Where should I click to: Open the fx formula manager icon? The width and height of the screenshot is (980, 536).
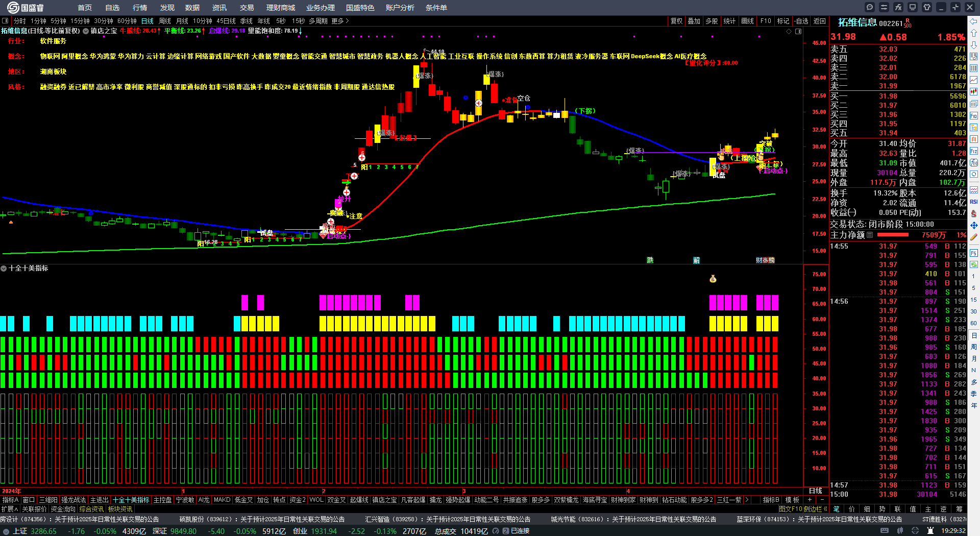tap(898, 7)
